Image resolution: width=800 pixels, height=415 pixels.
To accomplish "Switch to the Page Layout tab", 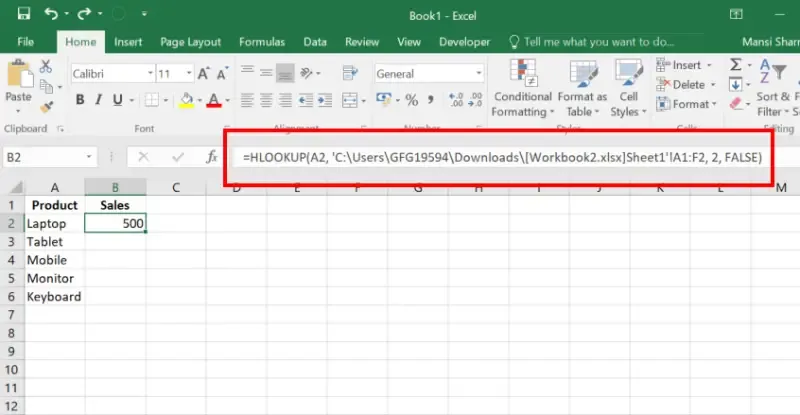I will (x=190, y=42).
